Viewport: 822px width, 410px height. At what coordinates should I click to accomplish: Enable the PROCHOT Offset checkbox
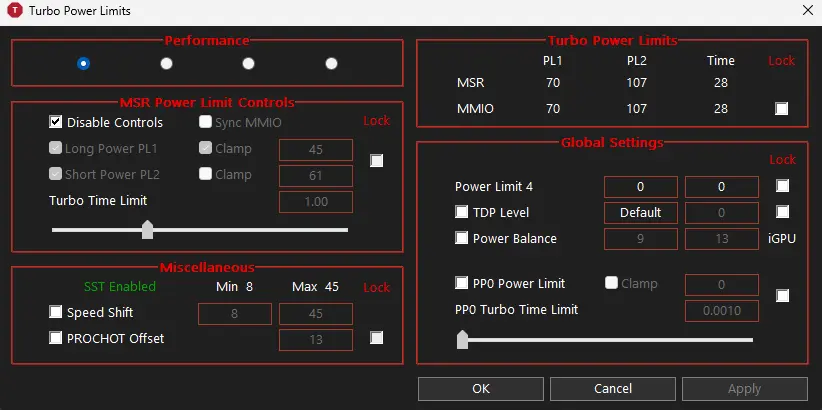(56, 338)
